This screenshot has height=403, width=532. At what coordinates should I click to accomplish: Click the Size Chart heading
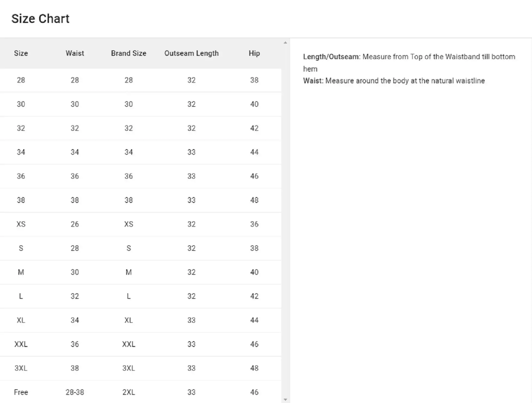[40, 19]
